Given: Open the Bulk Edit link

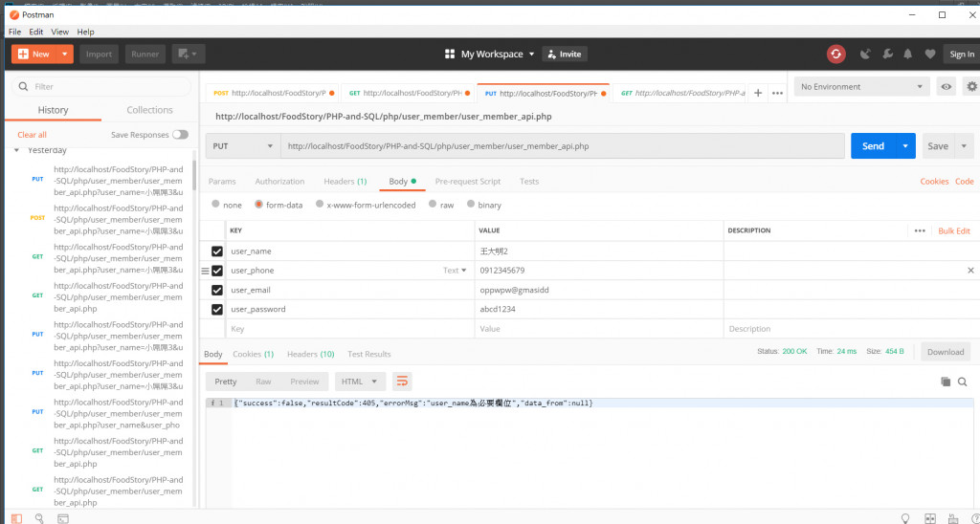Looking at the screenshot, I should pos(954,230).
